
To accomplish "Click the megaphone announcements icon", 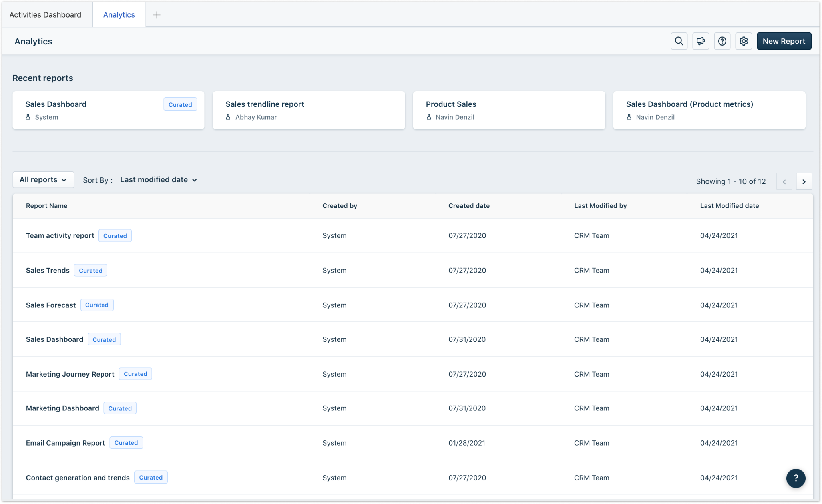I will point(700,41).
